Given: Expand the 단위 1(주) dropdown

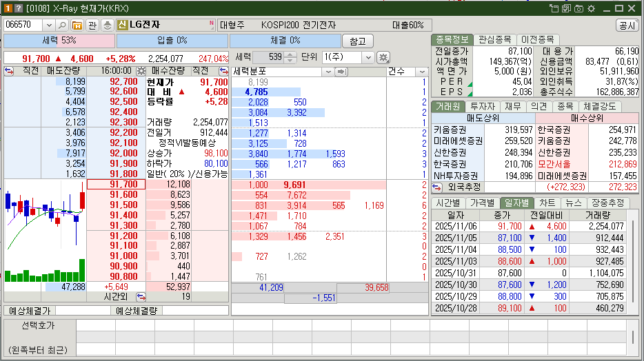Looking at the screenshot, I should pos(368,57).
